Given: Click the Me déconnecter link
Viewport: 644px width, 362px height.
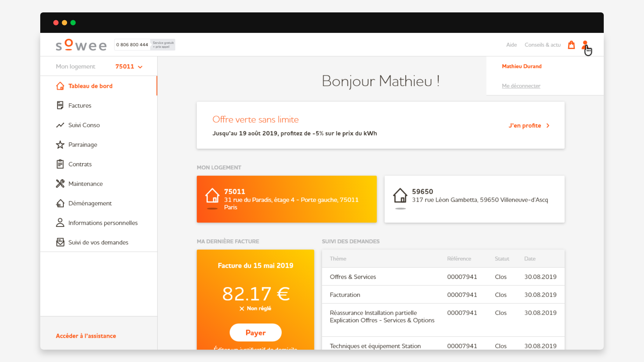Looking at the screenshot, I should coord(521,86).
